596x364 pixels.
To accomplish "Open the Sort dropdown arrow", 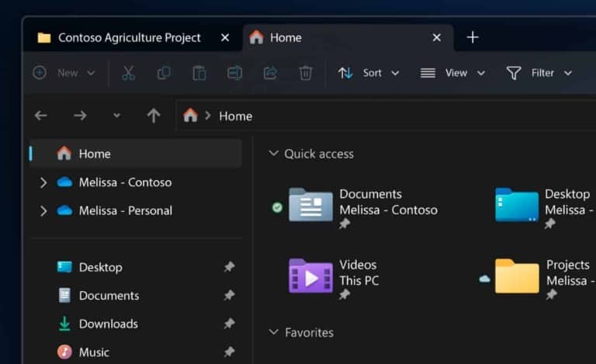I will [395, 73].
